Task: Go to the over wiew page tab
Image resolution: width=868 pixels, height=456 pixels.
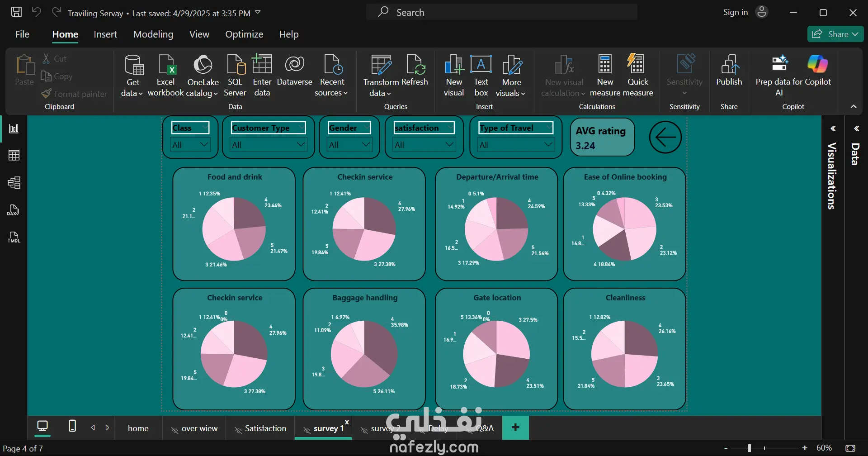Action: tap(194, 428)
